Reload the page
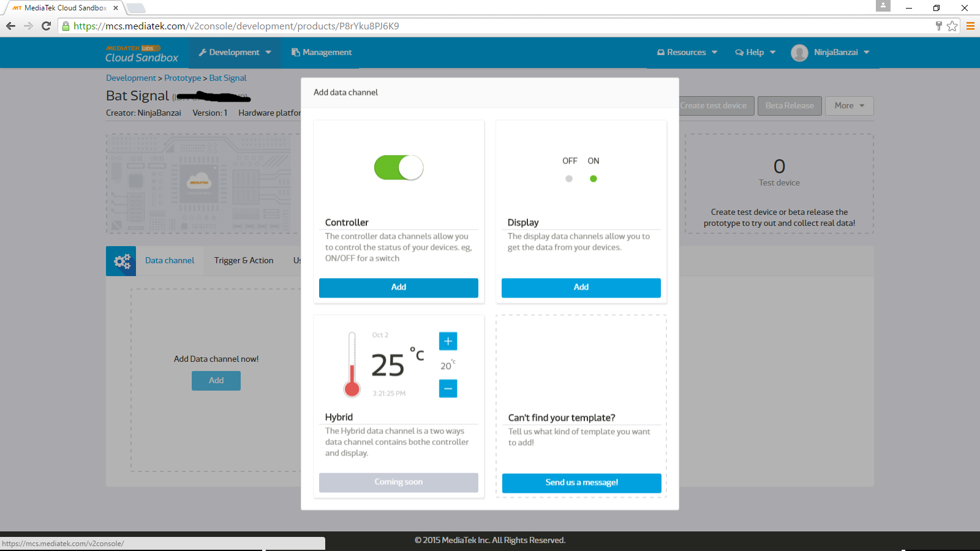Viewport: 980px width, 551px height. 46,26
